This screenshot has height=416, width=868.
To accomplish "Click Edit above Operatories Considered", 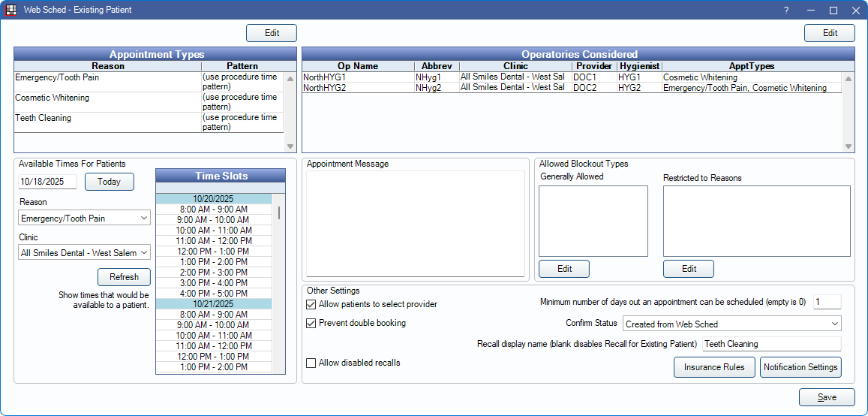I will (x=829, y=33).
